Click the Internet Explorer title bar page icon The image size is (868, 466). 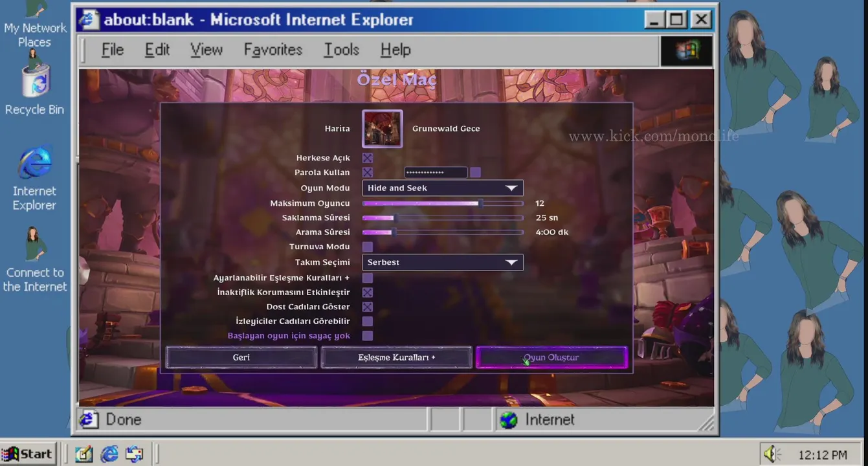coord(89,19)
